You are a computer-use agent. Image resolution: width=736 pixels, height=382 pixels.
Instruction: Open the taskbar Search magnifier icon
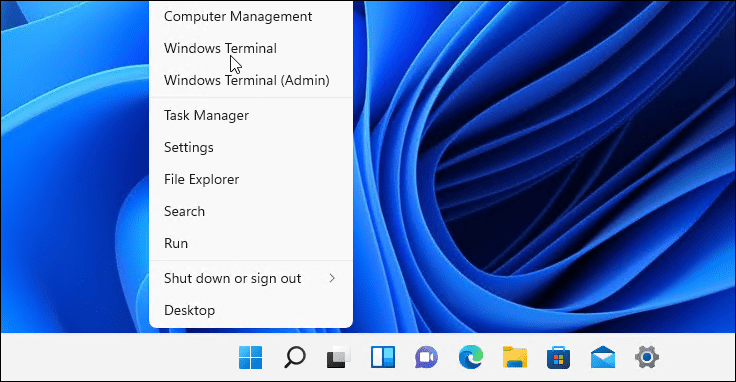tap(295, 358)
